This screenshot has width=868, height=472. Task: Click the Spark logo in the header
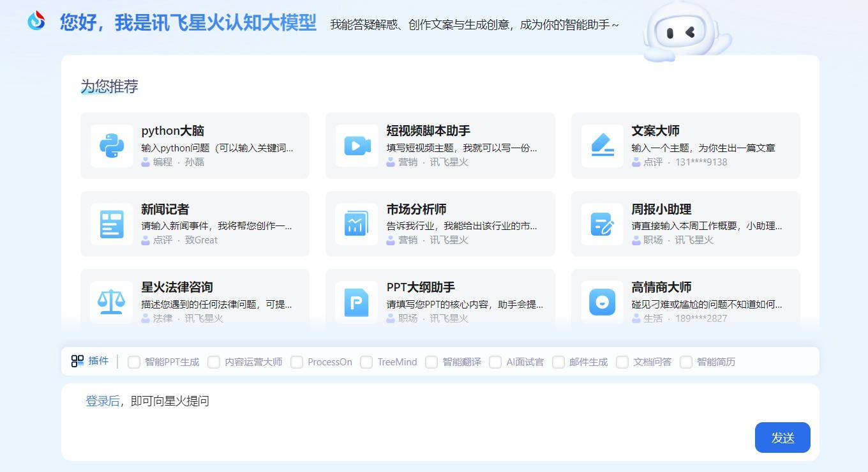coord(36,20)
